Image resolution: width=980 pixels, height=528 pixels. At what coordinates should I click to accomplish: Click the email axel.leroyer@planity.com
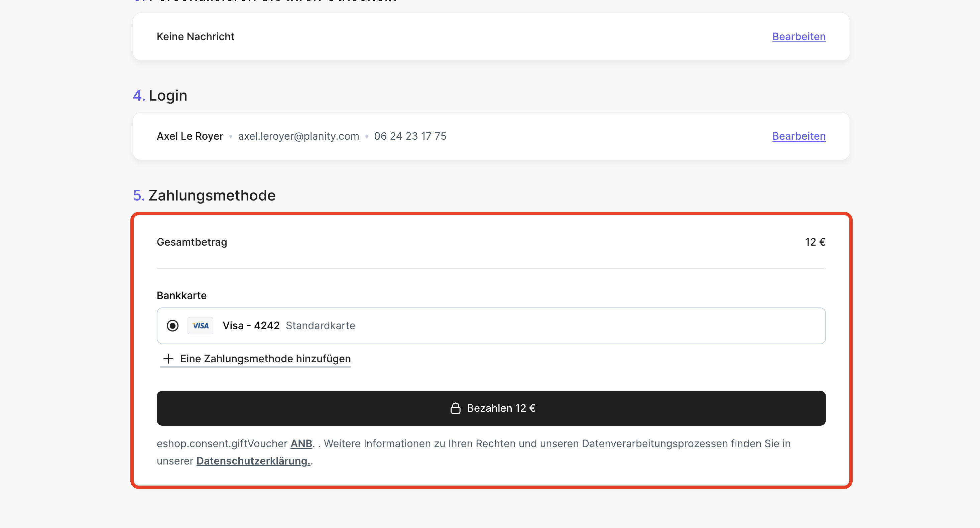coord(298,136)
